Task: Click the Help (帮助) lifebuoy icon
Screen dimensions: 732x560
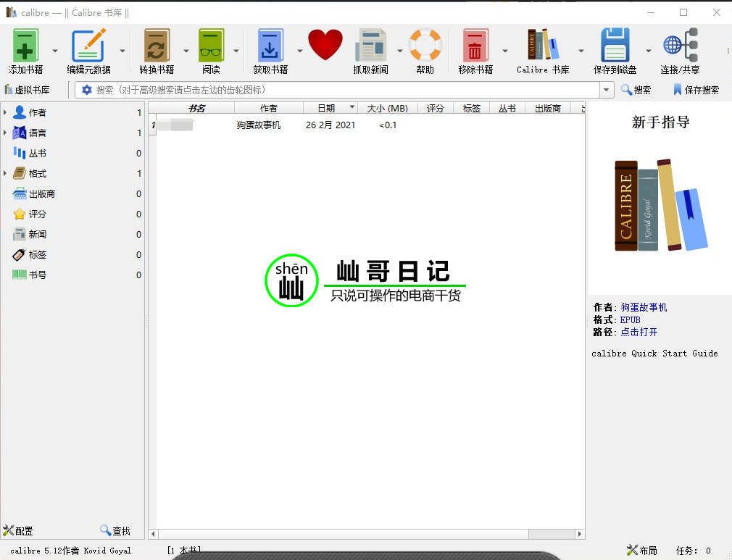Action: (x=425, y=45)
